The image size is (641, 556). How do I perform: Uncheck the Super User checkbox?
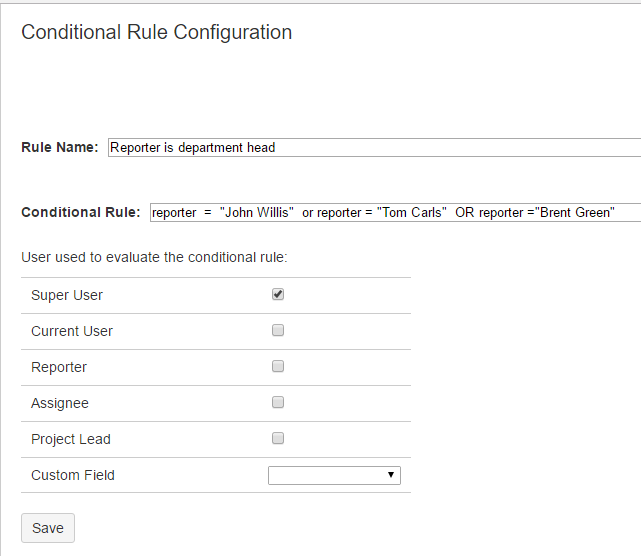tap(278, 295)
